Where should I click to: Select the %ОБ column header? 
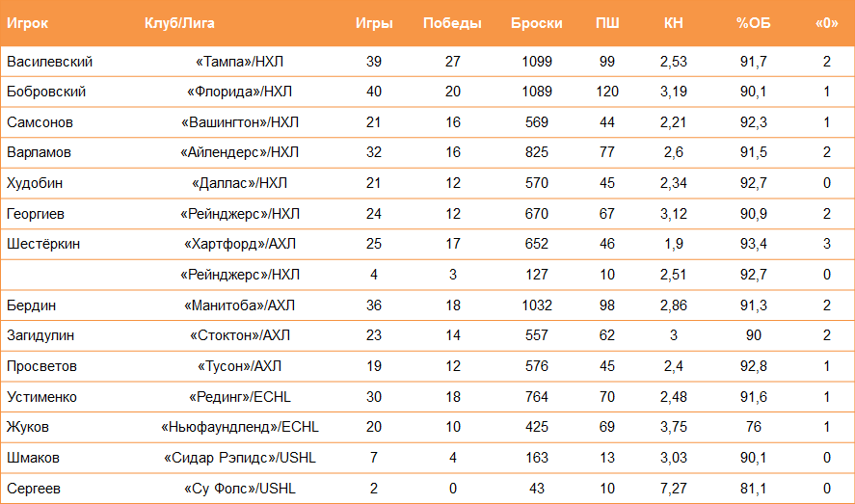click(x=754, y=23)
